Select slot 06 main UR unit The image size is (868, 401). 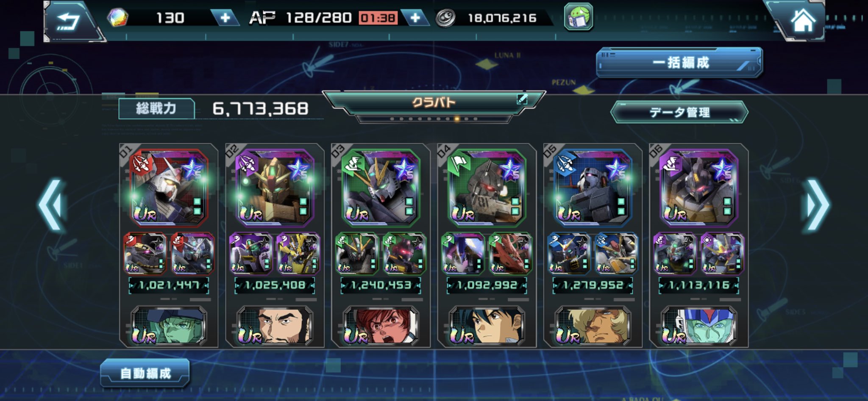[x=698, y=187]
